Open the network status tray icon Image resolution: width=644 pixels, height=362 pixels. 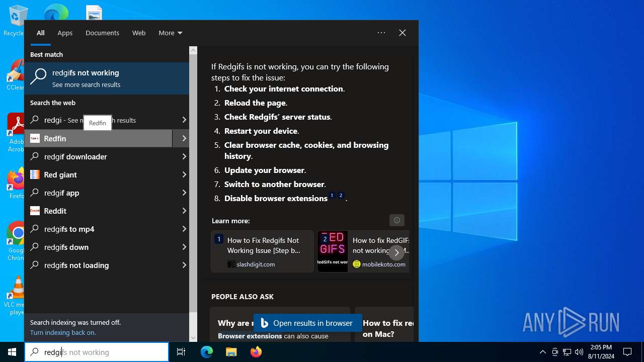tap(567, 352)
